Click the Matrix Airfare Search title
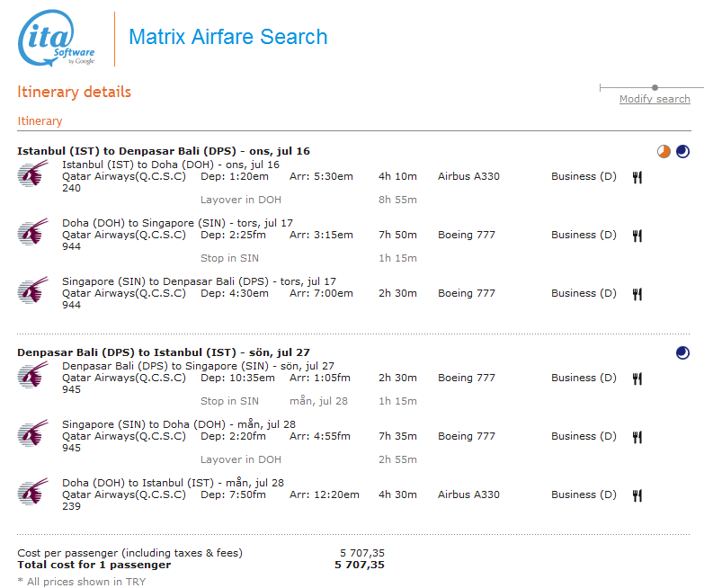 (227, 38)
